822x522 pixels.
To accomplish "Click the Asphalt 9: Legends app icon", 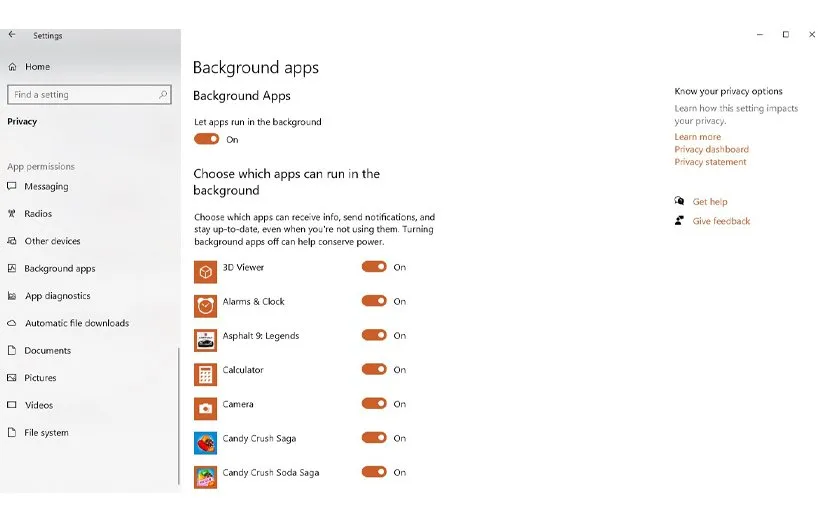I will click(205, 340).
